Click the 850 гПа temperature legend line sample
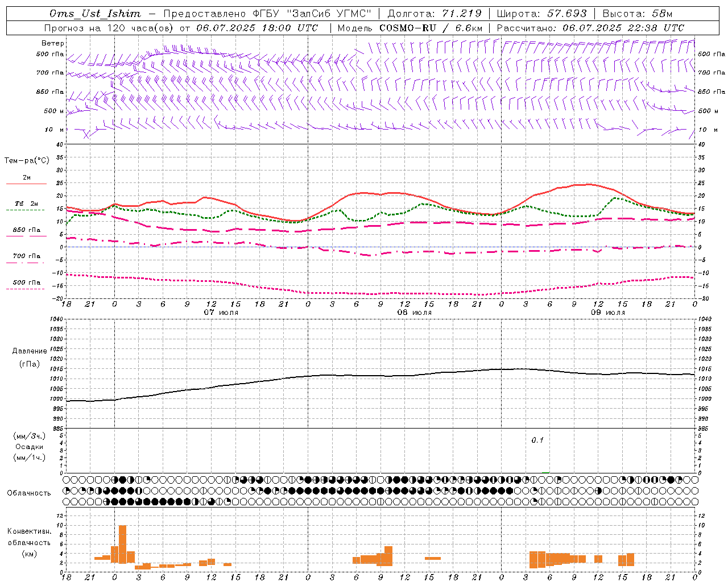This screenshot has height=582, width=728. [26, 236]
